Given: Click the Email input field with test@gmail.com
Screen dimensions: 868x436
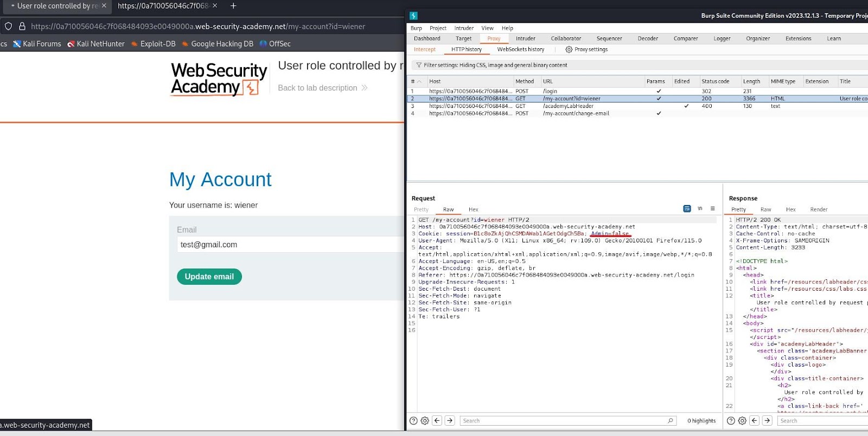Looking at the screenshot, I should coord(291,245).
